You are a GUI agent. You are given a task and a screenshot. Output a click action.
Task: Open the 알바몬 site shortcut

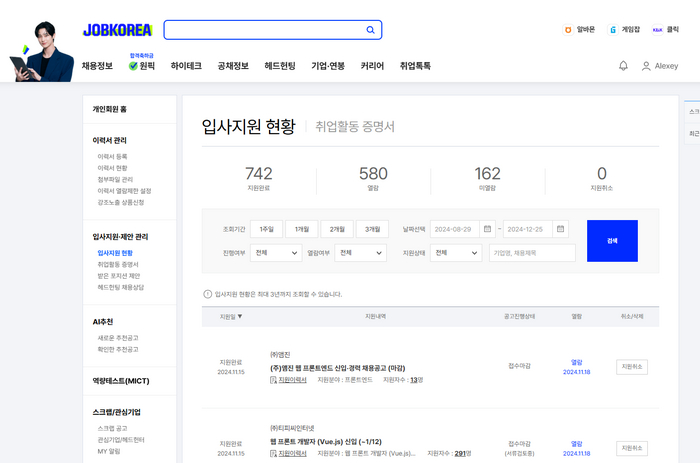(579, 30)
